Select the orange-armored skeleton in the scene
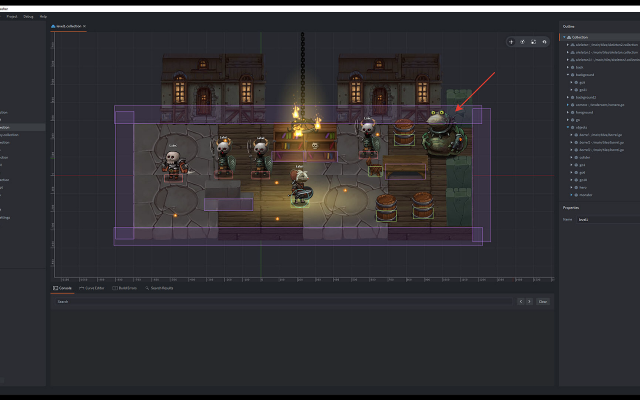This screenshot has width=640, height=400. 174,164
